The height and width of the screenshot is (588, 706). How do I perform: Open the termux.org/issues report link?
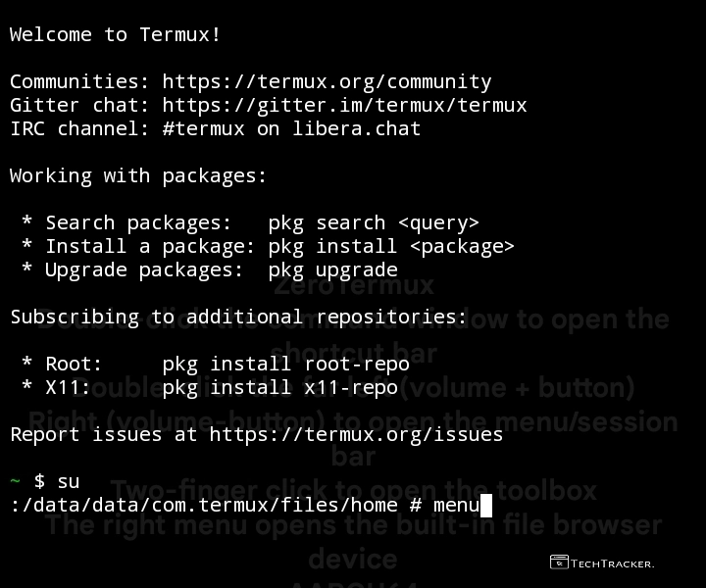click(x=356, y=434)
